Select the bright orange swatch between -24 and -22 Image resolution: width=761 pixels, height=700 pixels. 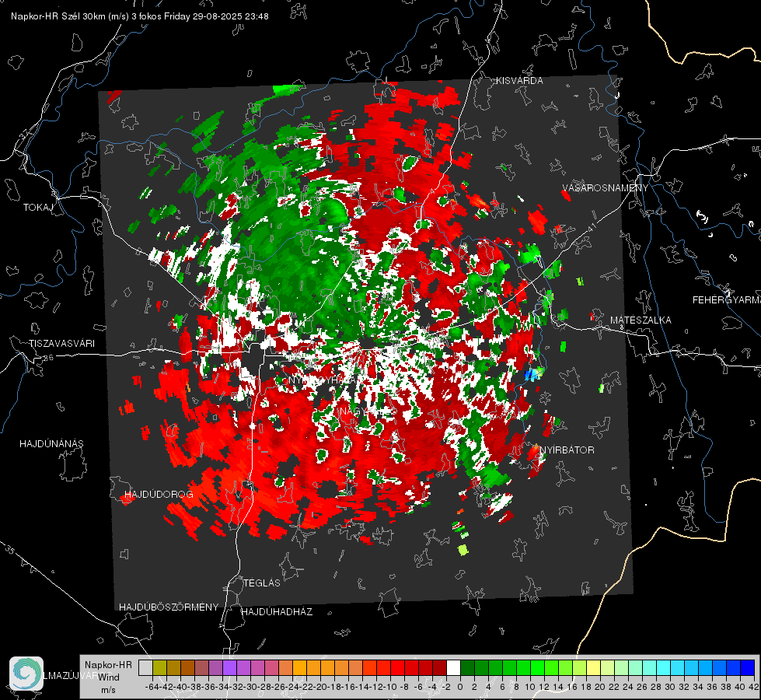[x=299, y=667]
